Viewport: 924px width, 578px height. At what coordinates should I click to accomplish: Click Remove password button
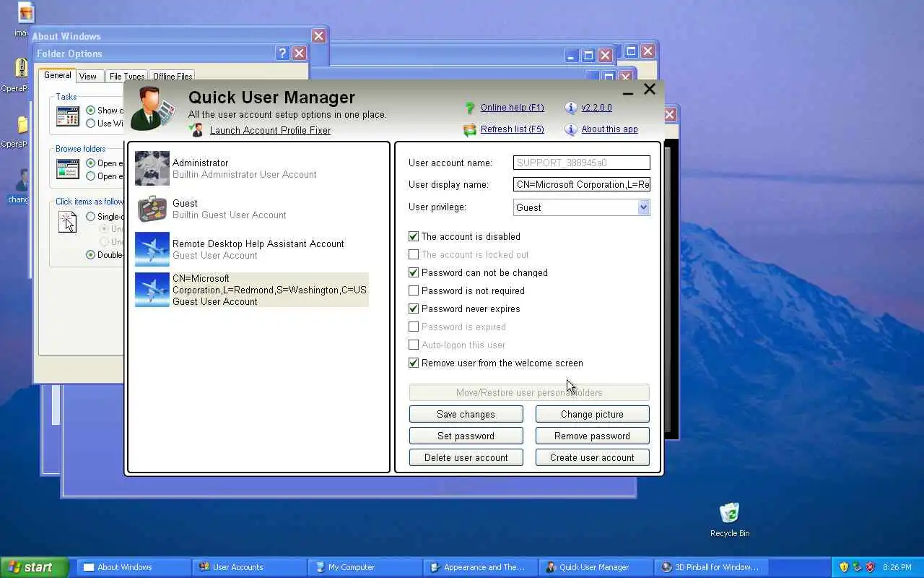pyautogui.click(x=592, y=436)
